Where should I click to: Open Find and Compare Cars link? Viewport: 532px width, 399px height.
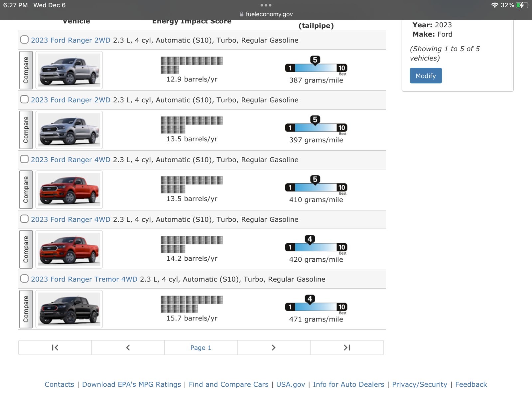coord(229,384)
